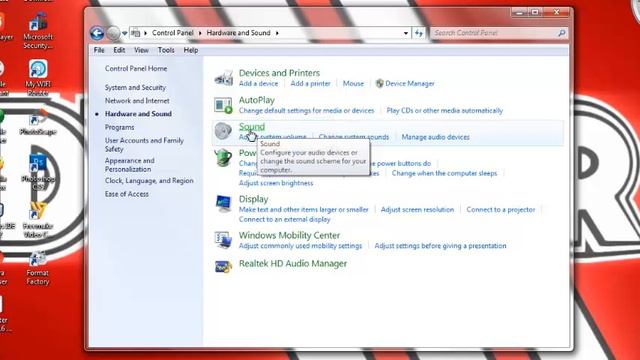
Task: Click the Sound speaker icon
Action: (223, 131)
